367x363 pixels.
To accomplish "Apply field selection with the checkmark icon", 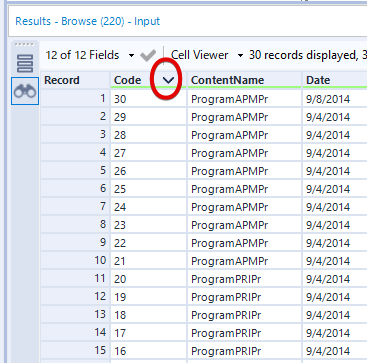I will (148, 55).
